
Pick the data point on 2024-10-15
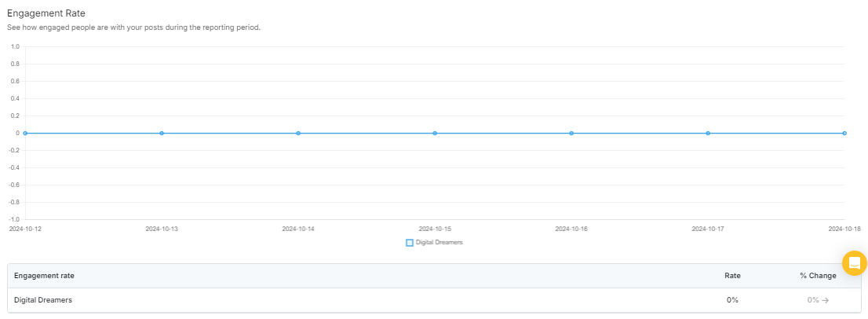(x=435, y=134)
